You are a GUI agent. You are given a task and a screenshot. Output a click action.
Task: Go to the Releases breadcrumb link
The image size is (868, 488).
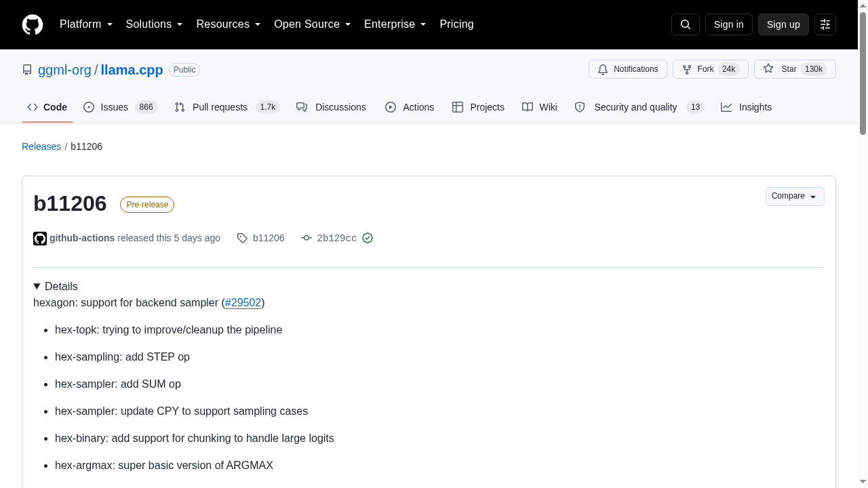pos(41,146)
